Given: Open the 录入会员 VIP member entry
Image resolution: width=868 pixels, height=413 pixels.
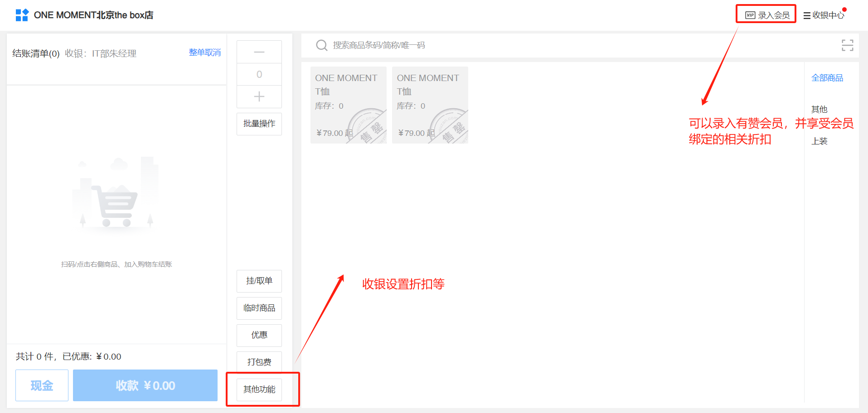Looking at the screenshot, I should pos(767,15).
